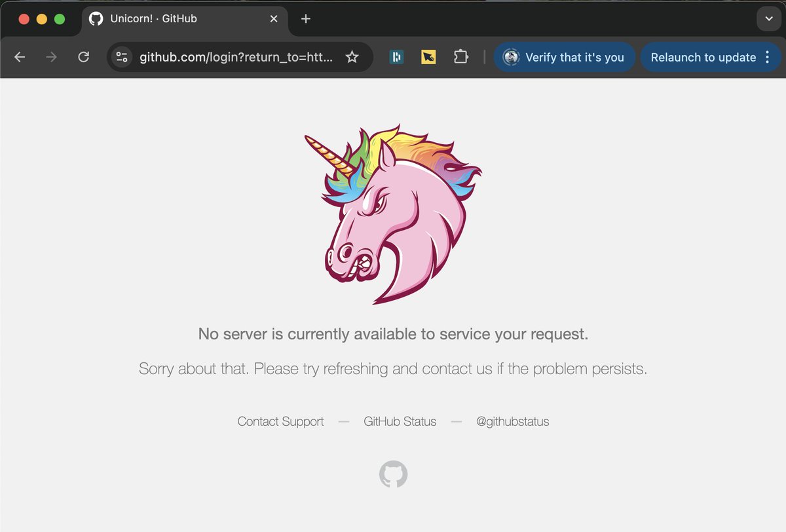
Task: Go back with the browser back arrow
Action: click(20, 57)
